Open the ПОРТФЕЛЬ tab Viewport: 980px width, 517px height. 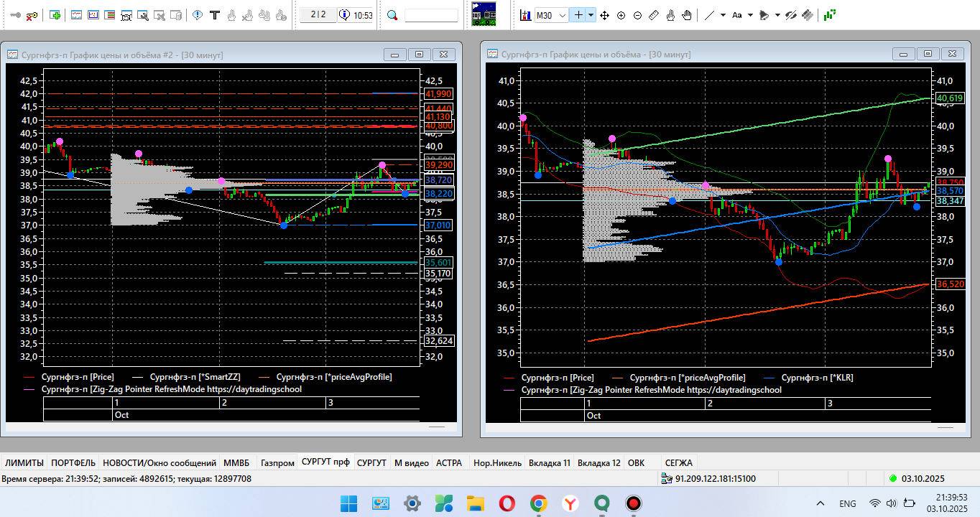[x=73, y=463]
